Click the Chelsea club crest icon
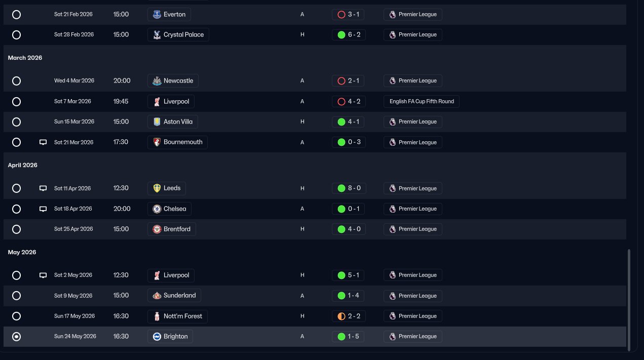The width and height of the screenshot is (644, 360). [157, 209]
